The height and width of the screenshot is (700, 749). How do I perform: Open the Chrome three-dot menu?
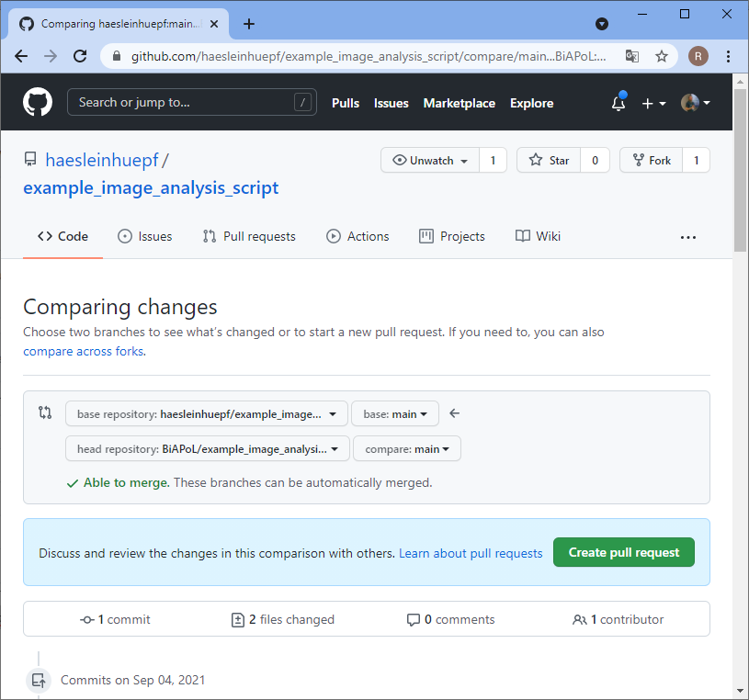click(728, 56)
